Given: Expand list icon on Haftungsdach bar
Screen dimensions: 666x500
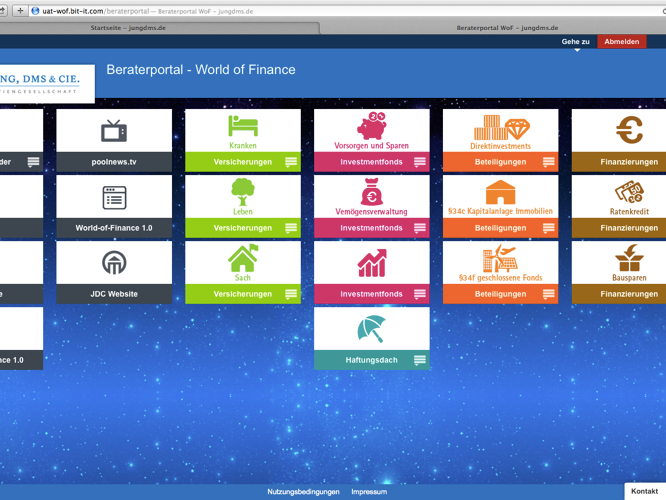Looking at the screenshot, I should [420, 360].
